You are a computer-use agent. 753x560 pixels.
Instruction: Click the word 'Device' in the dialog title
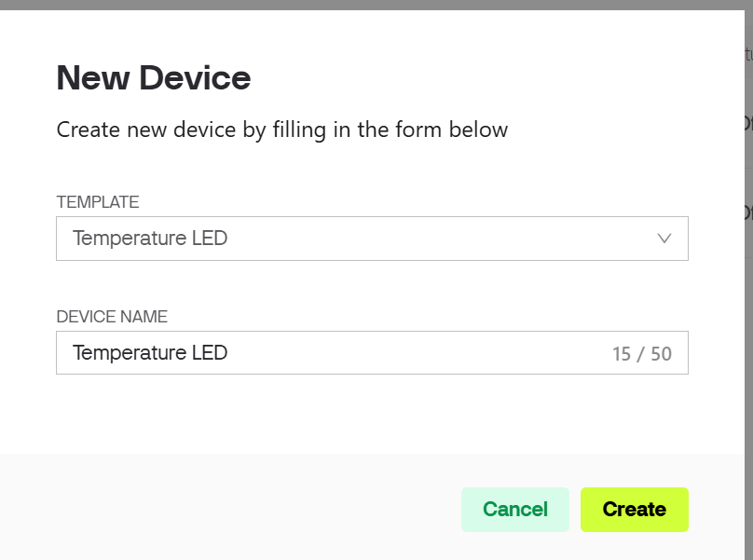point(197,77)
